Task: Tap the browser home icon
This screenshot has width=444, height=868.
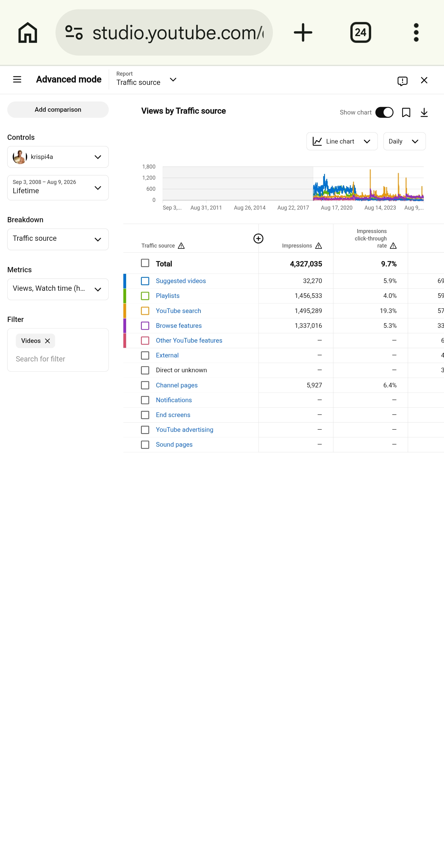Action: tap(28, 33)
